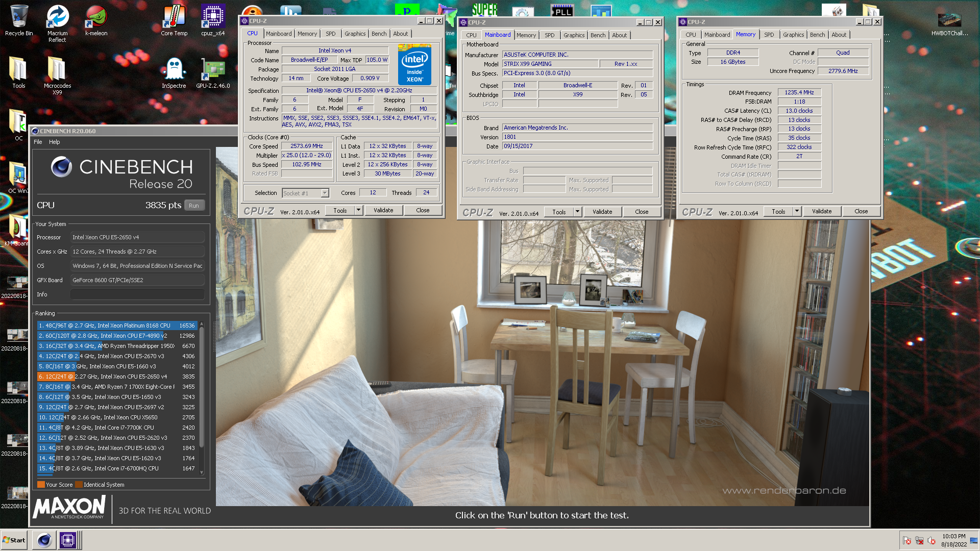Open Core Temp desktop icon
Viewport: 980px width, 551px height.
click(174, 20)
